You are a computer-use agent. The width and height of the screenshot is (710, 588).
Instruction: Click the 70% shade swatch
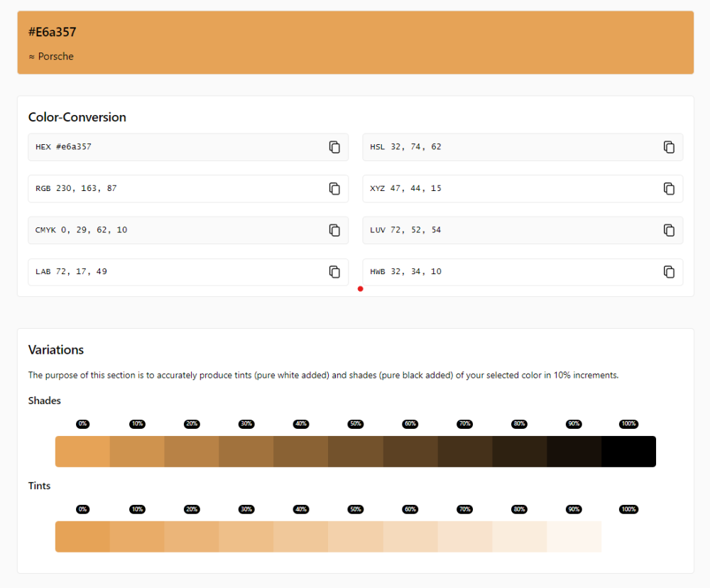pyautogui.click(x=465, y=452)
